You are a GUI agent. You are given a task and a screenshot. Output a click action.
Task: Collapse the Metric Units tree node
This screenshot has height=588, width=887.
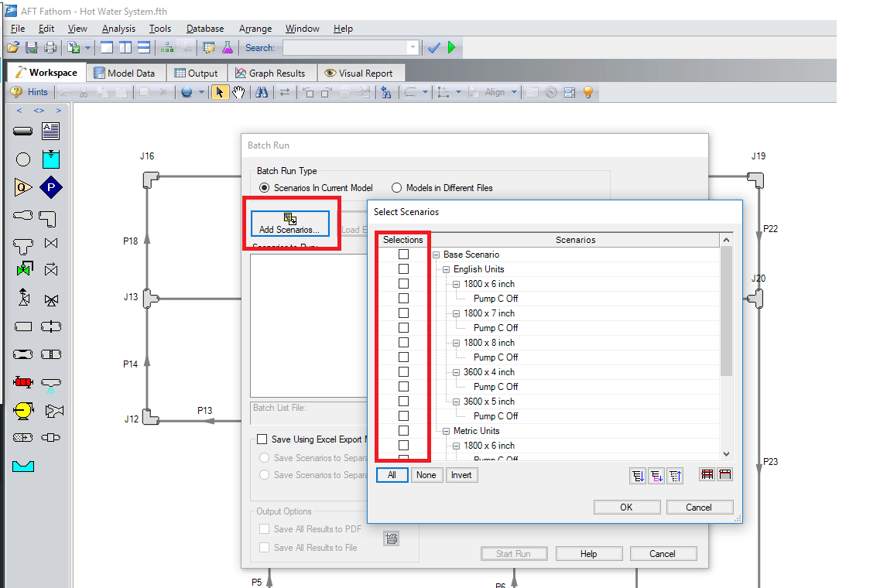tap(446, 432)
